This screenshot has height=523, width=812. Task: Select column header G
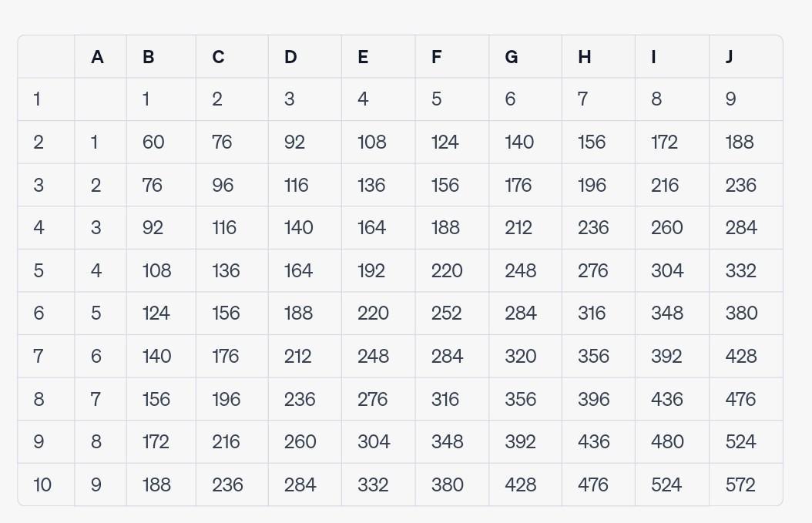point(525,57)
